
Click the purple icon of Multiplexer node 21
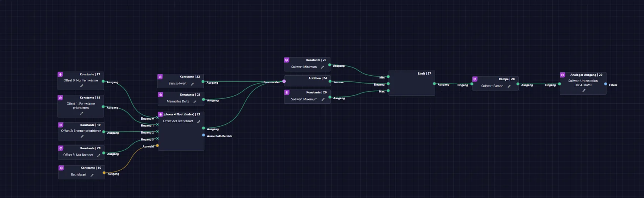(x=161, y=114)
